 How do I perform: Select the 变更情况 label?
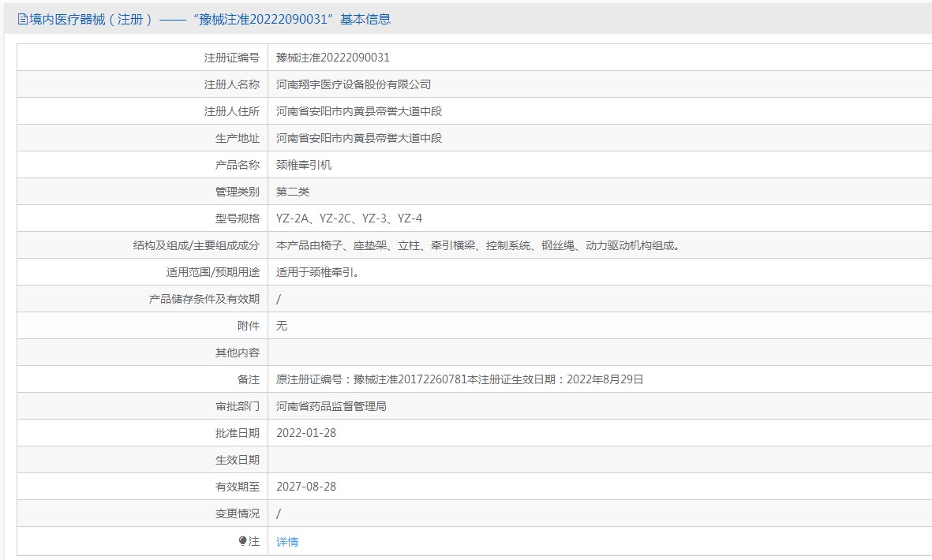pos(238,513)
